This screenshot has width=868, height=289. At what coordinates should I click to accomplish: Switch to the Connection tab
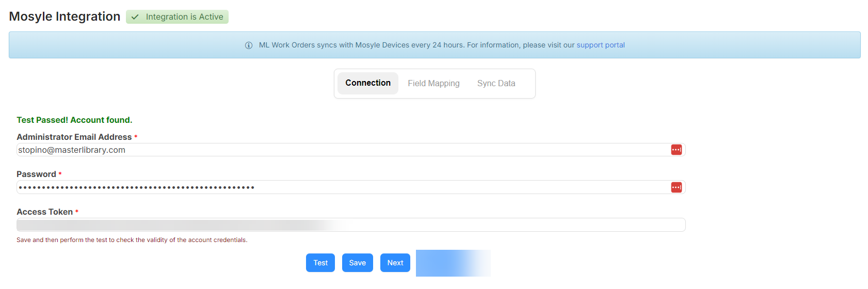(x=368, y=83)
